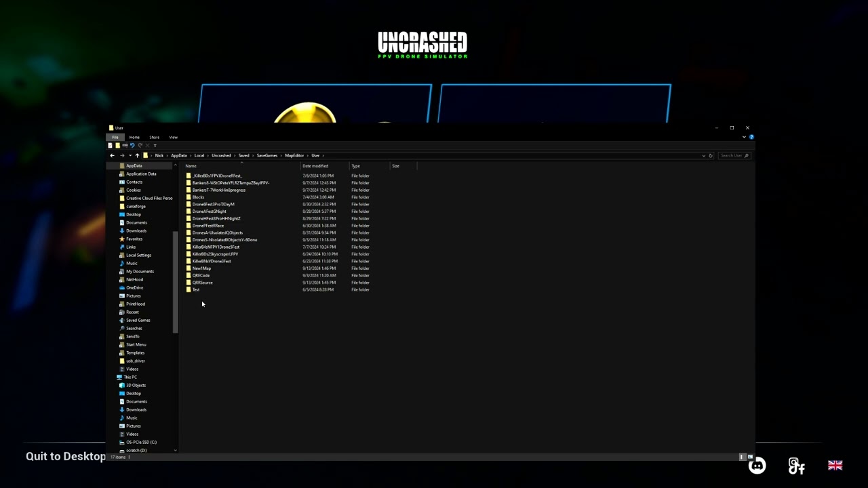
Task: Open Links in the navigation pane
Action: click(131, 247)
